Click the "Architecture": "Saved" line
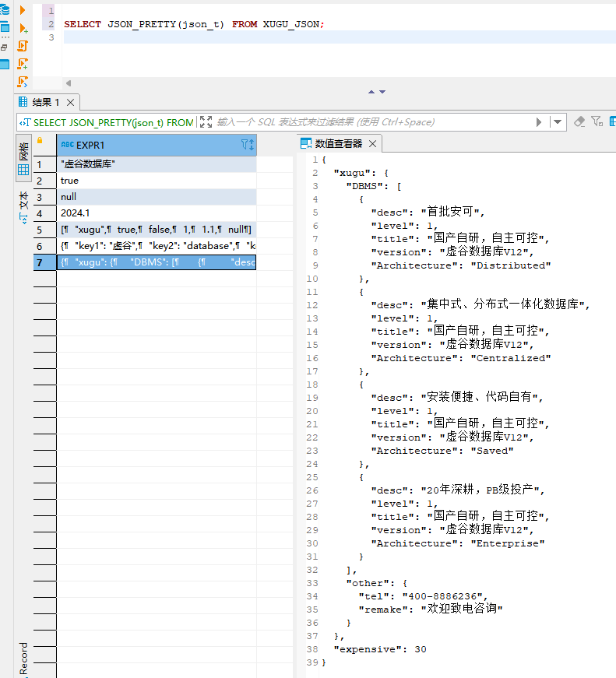 442,451
